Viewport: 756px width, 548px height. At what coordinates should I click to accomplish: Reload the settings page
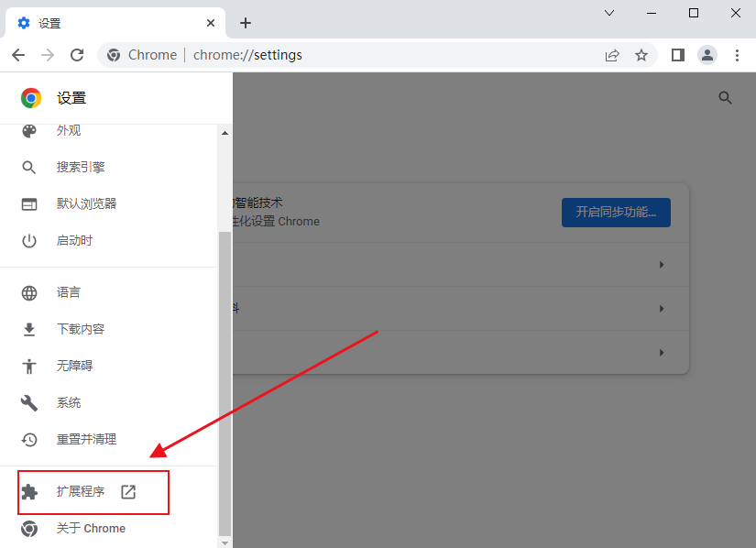(77, 55)
